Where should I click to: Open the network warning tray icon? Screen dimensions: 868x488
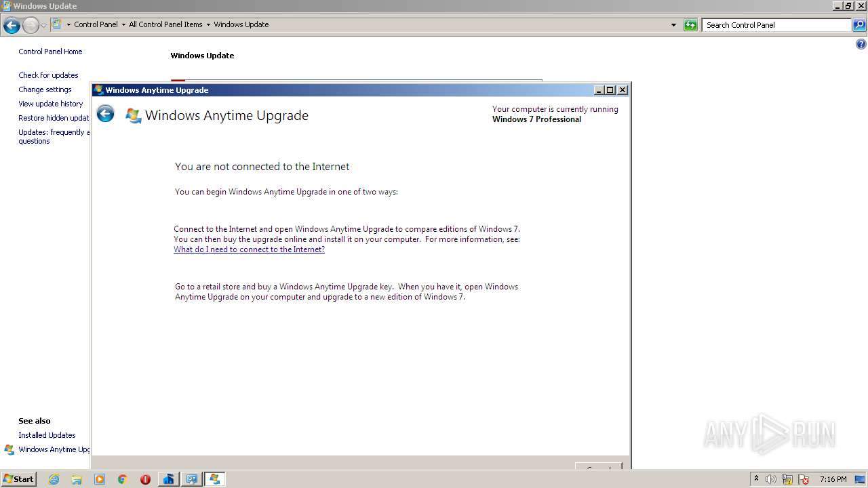click(x=787, y=479)
